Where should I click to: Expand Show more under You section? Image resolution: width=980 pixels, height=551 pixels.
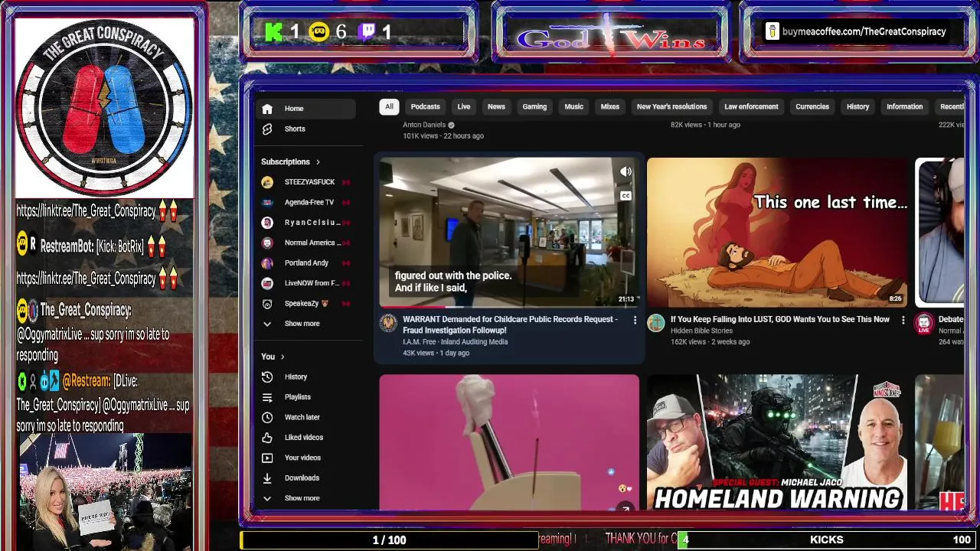[x=302, y=498]
